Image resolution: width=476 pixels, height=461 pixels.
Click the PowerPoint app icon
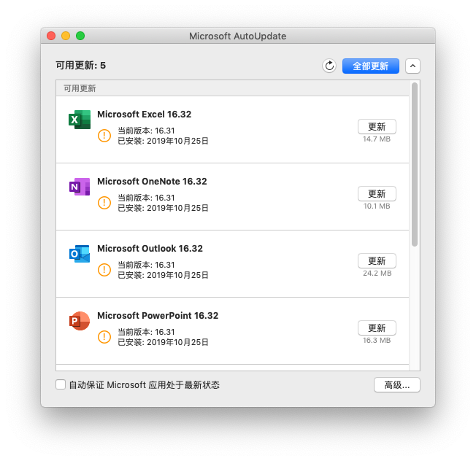80,321
